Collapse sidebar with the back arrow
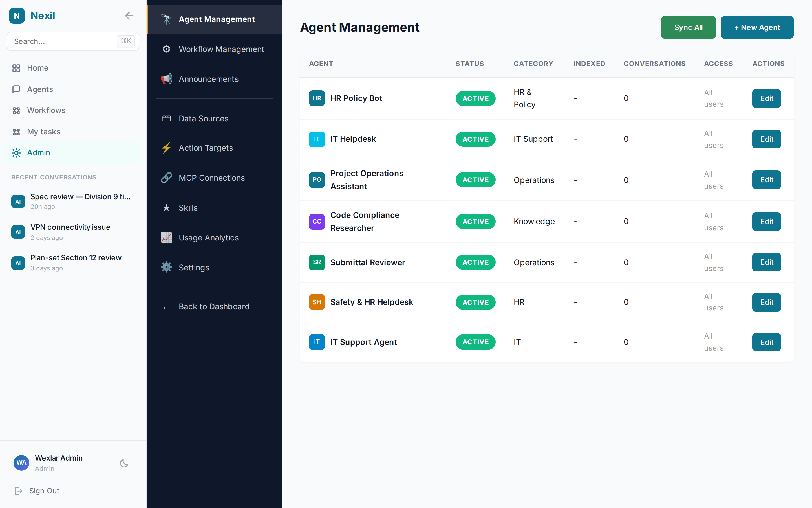This screenshot has width=812, height=508. pos(129,16)
